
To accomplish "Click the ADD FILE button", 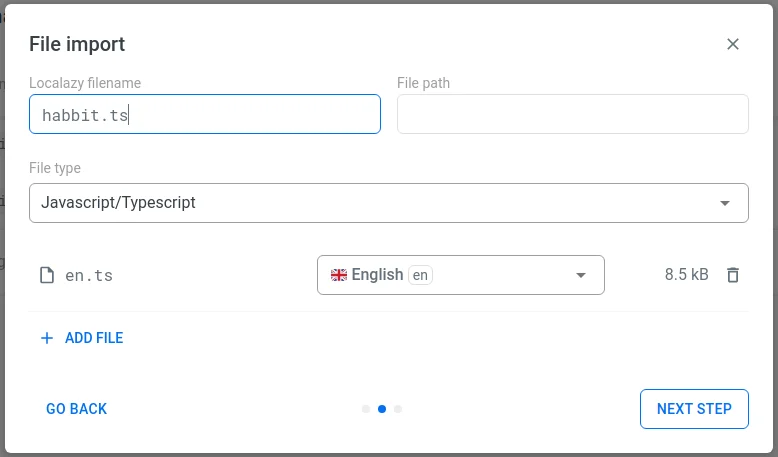I will (x=94, y=338).
